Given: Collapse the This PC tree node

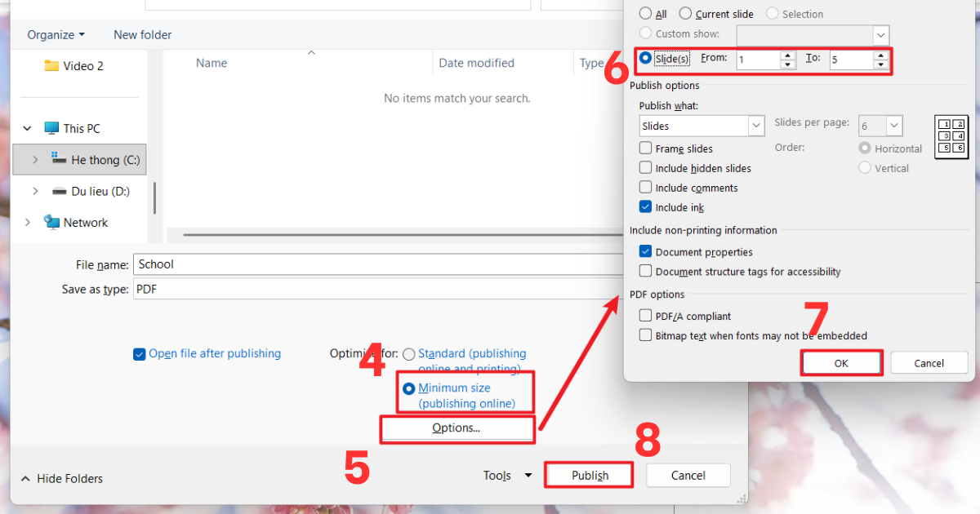Looking at the screenshot, I should tap(28, 128).
